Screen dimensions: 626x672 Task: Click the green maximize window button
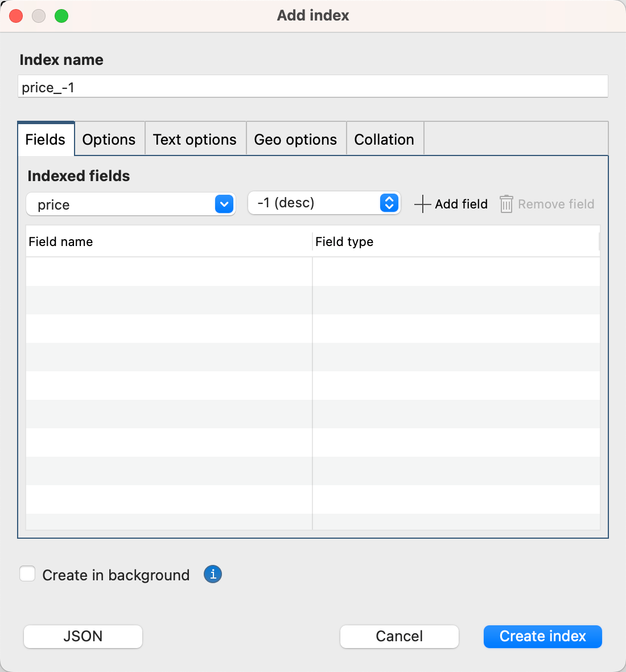coord(61,16)
